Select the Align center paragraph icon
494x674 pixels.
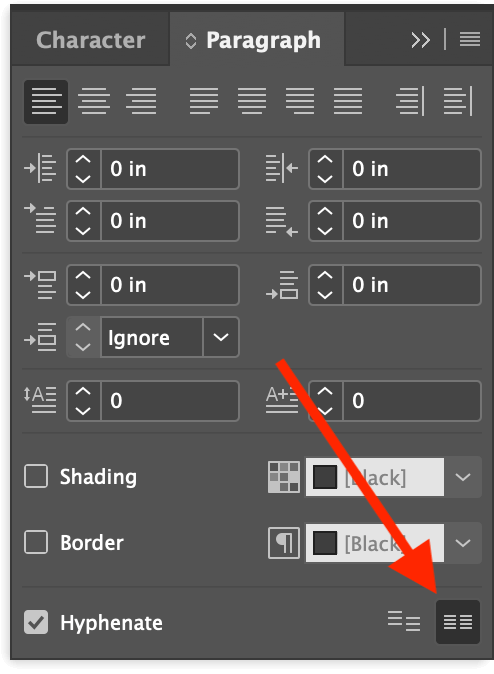pos(94,101)
